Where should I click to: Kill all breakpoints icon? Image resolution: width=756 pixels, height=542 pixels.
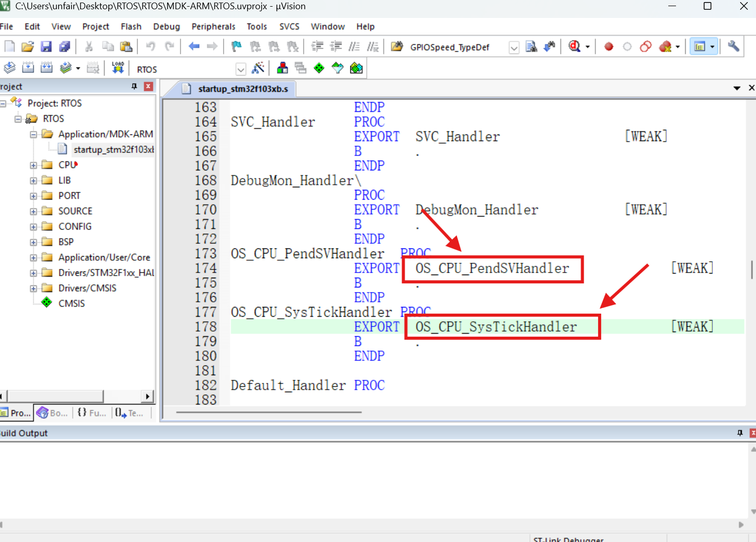tap(665, 47)
